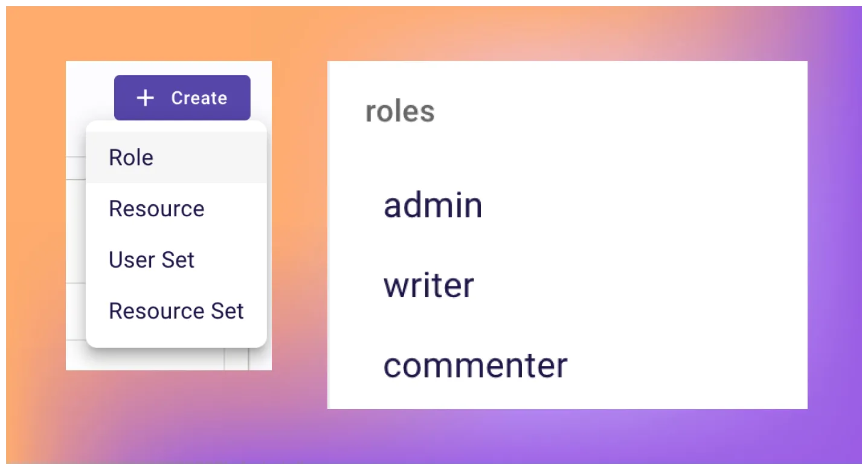Click the plus icon on the Create button
This screenshot has height=470, width=868.
tap(145, 97)
